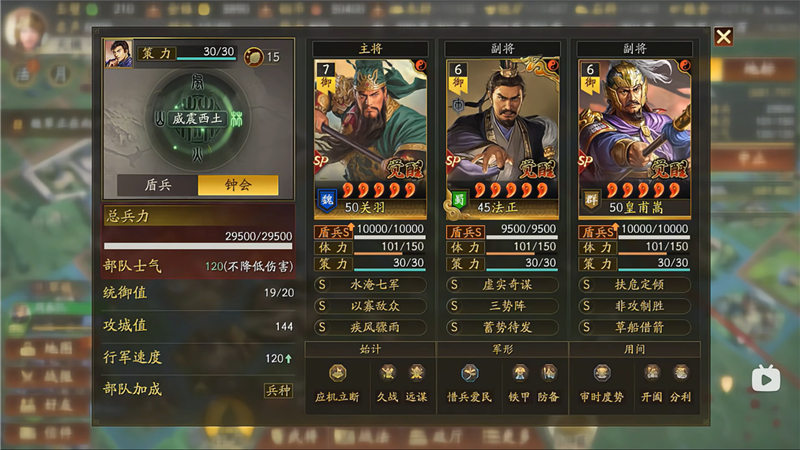Switch to the 钟会 toggle tab
This screenshot has width=800, height=450.
pos(238,185)
